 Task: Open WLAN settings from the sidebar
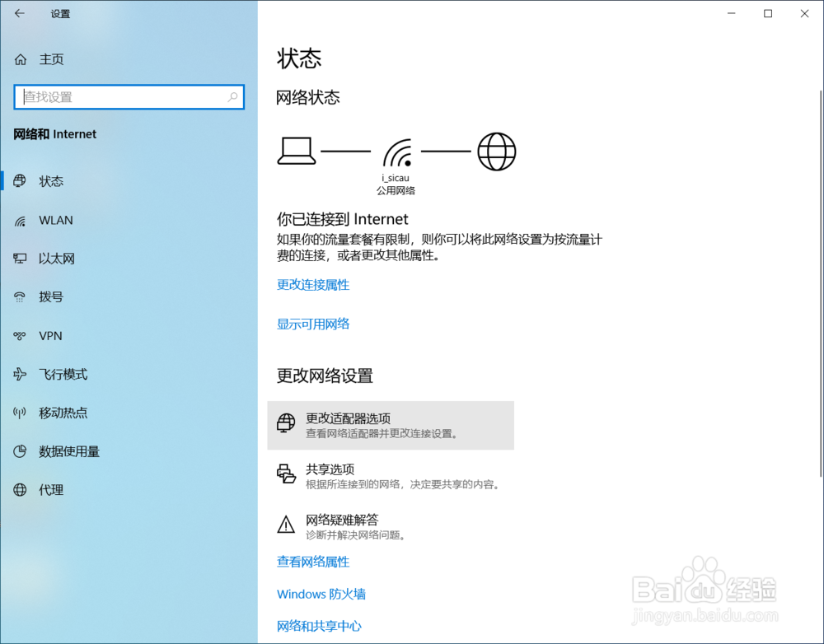click(51, 220)
